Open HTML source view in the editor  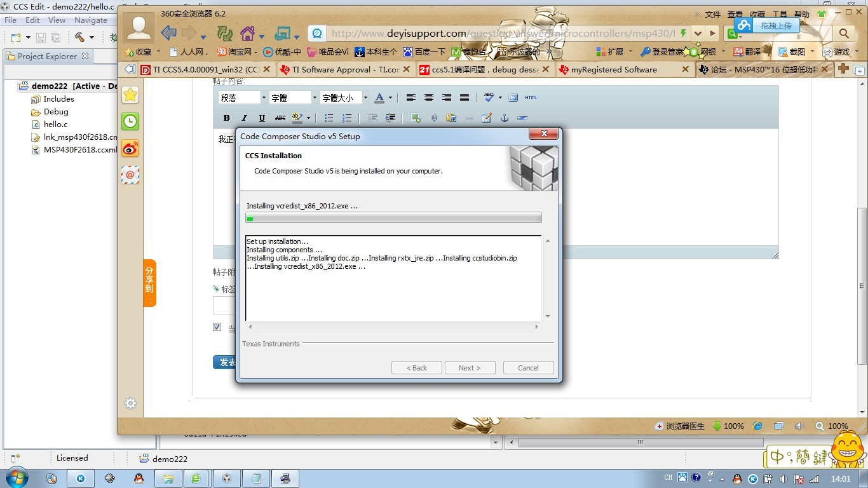point(531,98)
